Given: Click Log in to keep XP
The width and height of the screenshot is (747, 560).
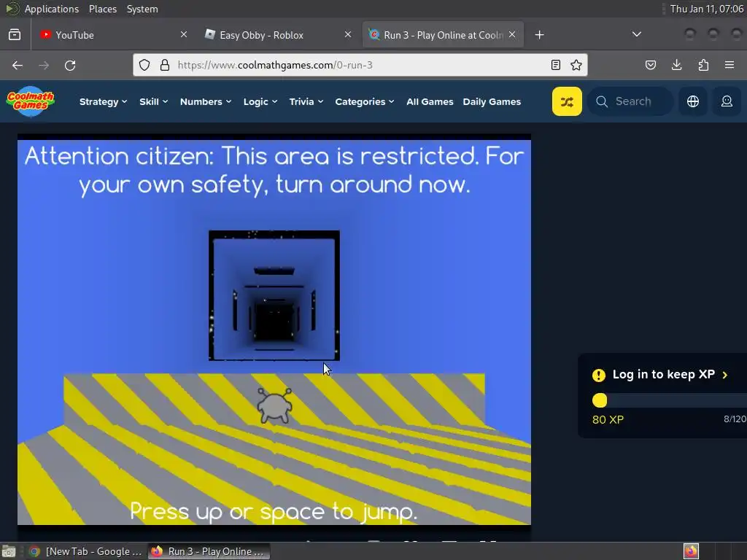Looking at the screenshot, I should click(x=663, y=375).
